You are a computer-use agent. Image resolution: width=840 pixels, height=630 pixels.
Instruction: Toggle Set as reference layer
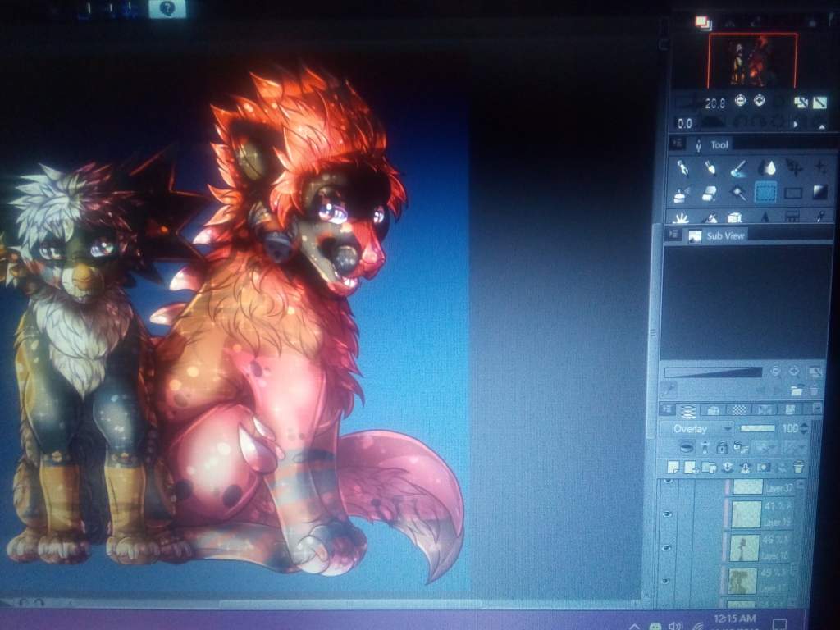(705, 446)
